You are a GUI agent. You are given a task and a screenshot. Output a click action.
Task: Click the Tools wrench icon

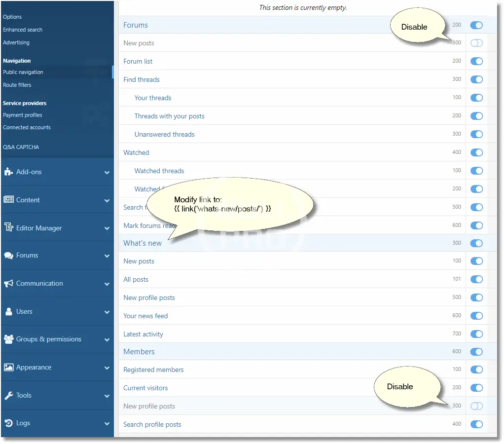(8, 396)
